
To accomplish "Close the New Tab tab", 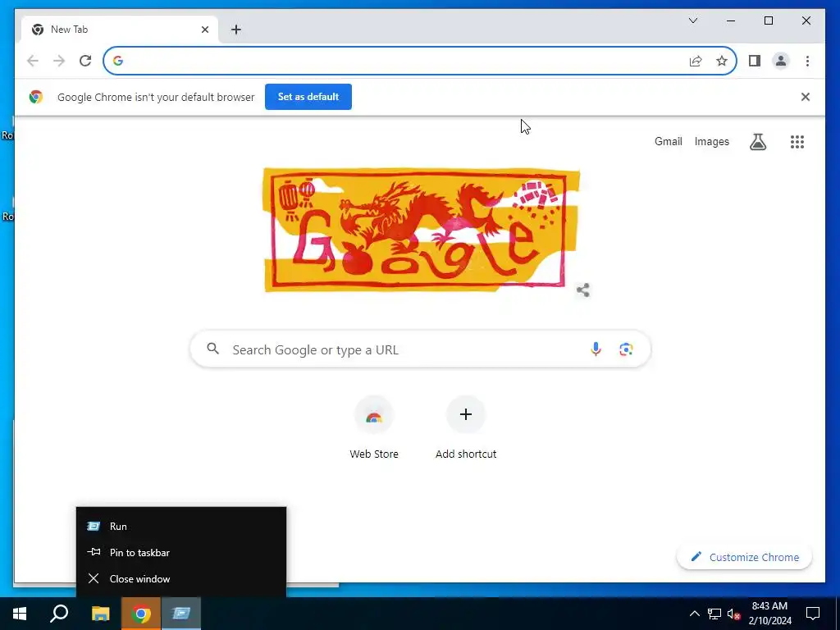I will pyautogui.click(x=204, y=30).
